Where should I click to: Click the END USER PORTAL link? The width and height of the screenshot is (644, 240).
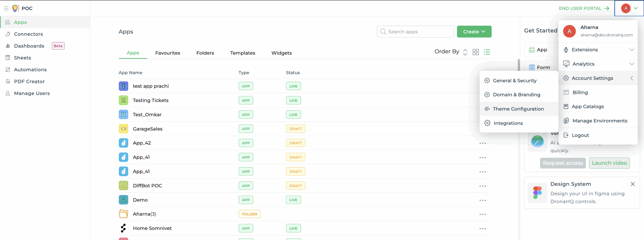tap(580, 8)
